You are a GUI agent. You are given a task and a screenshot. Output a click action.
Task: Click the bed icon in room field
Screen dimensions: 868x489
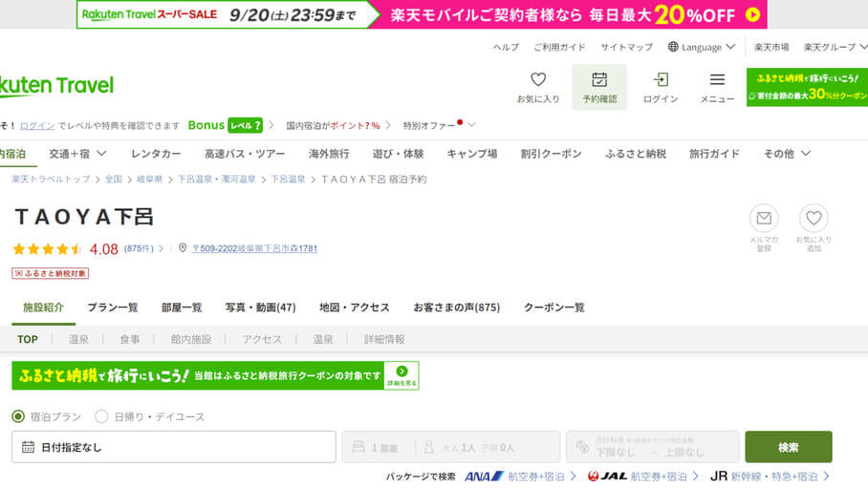point(358,446)
